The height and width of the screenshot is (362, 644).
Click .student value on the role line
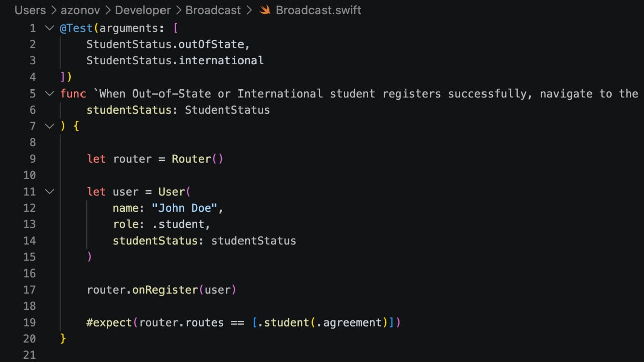click(x=178, y=224)
